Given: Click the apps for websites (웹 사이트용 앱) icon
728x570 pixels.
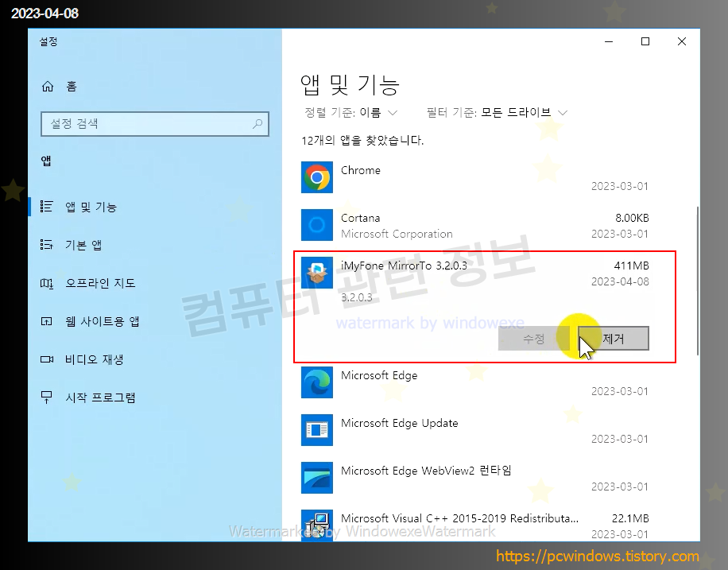Looking at the screenshot, I should 46,321.
